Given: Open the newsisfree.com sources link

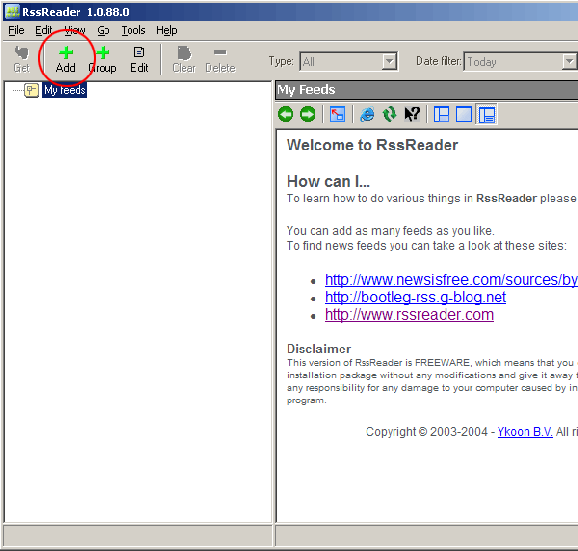Looking at the screenshot, I should pyautogui.click(x=451, y=280).
